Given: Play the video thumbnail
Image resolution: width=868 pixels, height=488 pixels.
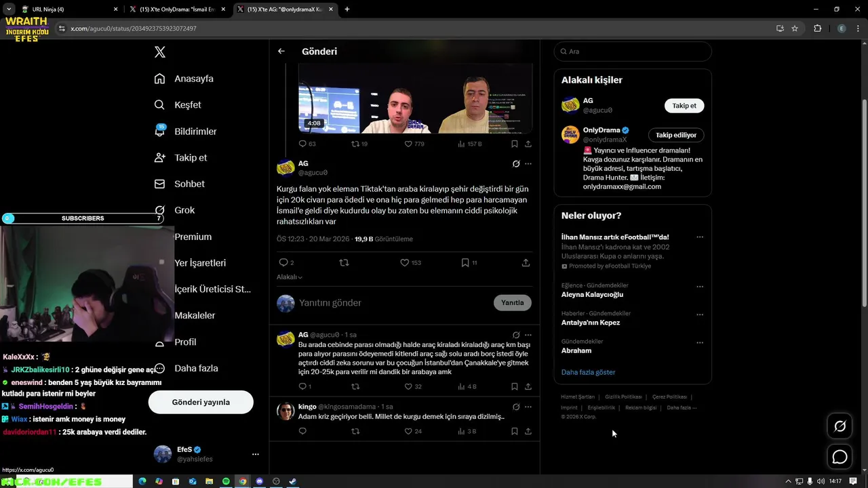Looking at the screenshot, I should [x=415, y=99].
